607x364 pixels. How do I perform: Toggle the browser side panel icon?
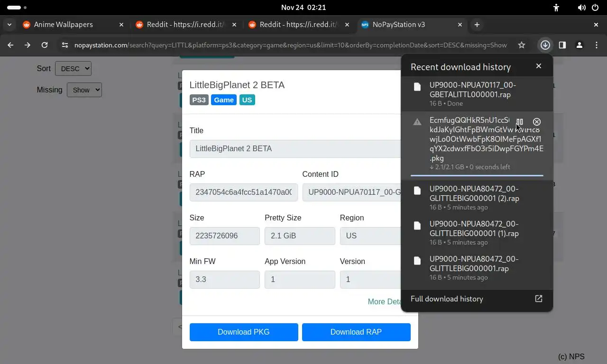click(x=562, y=45)
